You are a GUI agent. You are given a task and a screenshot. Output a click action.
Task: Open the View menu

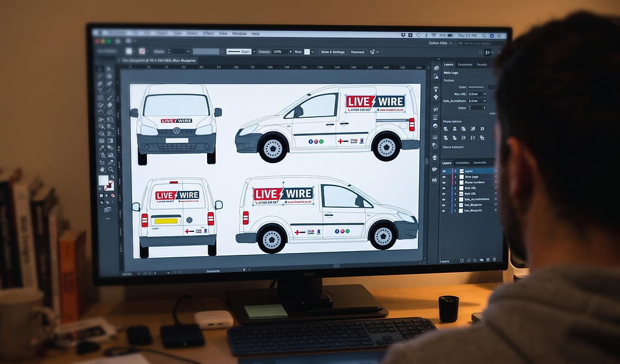point(223,33)
